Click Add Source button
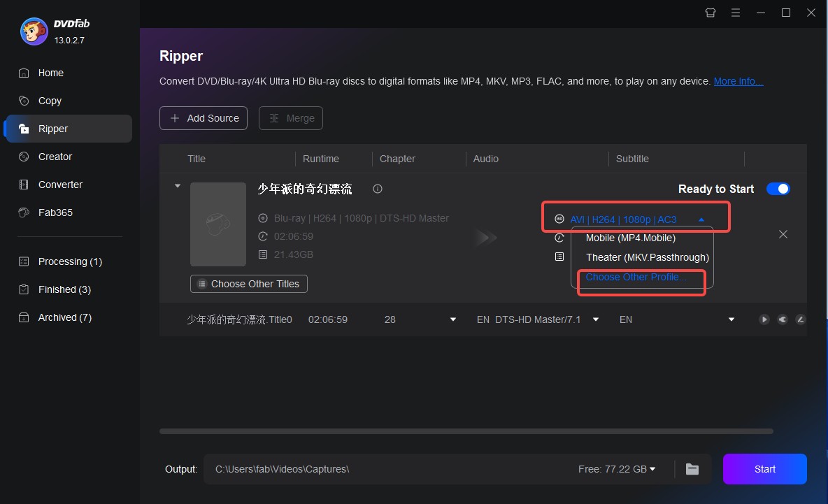Viewport: 828px width, 504px height. point(204,118)
